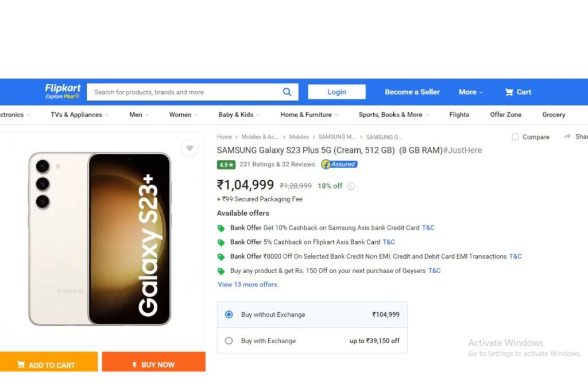Image resolution: width=588 pixels, height=392 pixels.
Task: Click the Flipkart logo
Action: [63, 91]
